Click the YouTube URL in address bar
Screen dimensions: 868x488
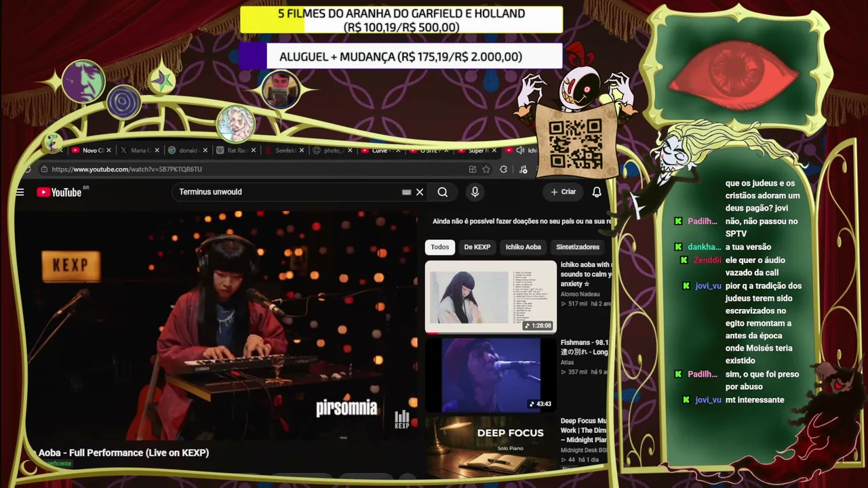pyautogui.click(x=127, y=169)
